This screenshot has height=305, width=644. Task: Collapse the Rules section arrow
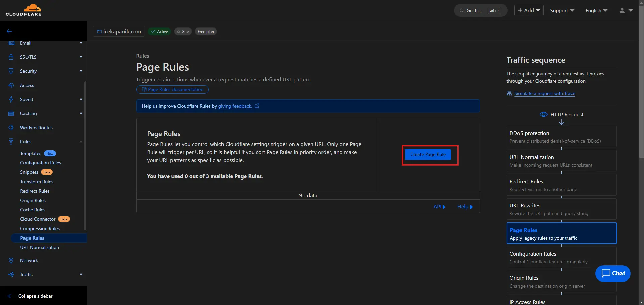point(81,142)
